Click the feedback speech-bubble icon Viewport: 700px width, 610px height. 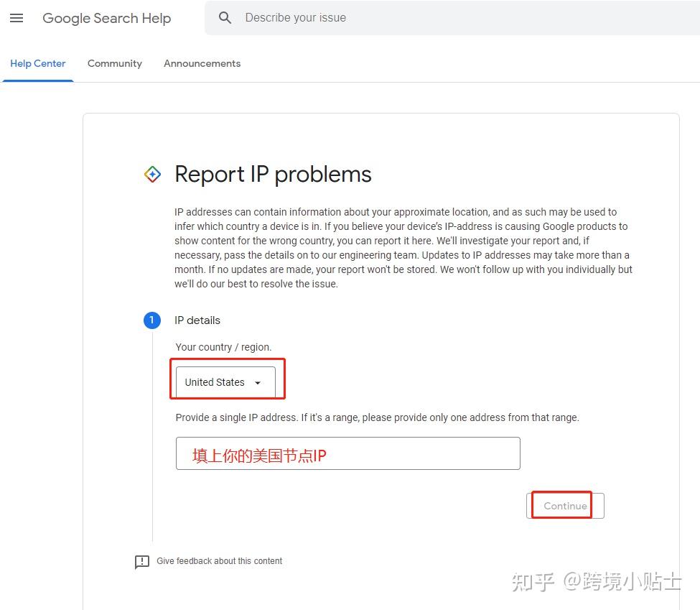[x=142, y=561]
